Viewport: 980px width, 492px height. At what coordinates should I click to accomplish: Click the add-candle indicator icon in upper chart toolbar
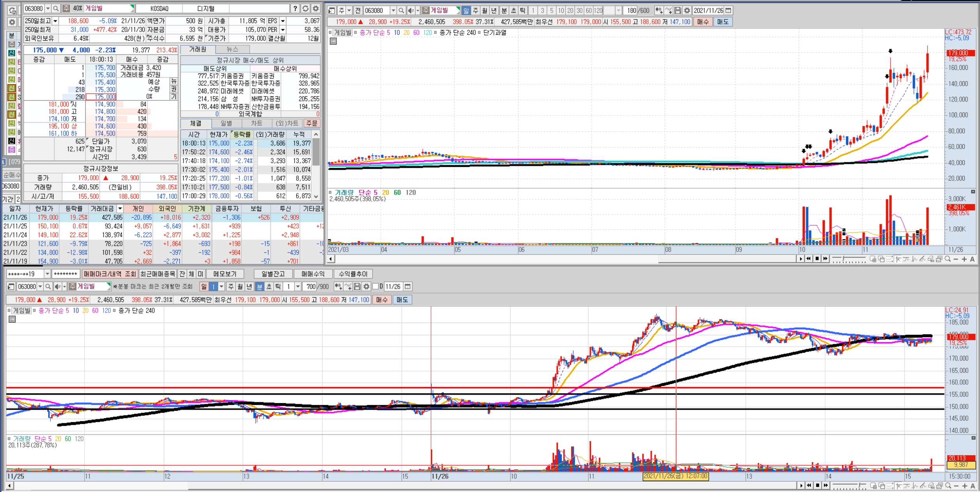tap(659, 11)
